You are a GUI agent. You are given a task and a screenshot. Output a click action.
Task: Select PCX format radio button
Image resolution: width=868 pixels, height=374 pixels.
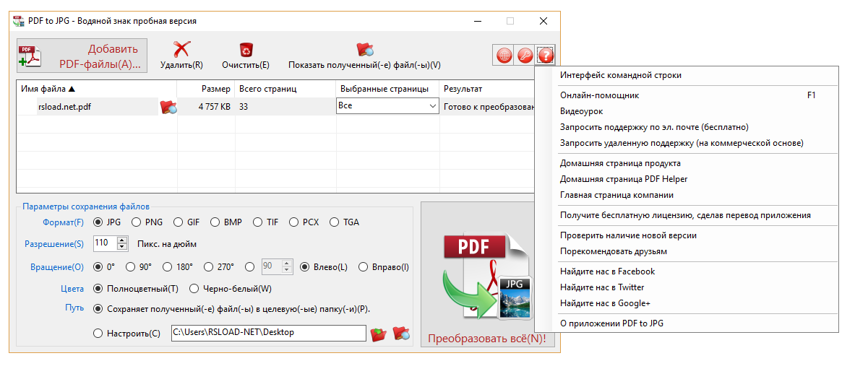[x=294, y=222]
